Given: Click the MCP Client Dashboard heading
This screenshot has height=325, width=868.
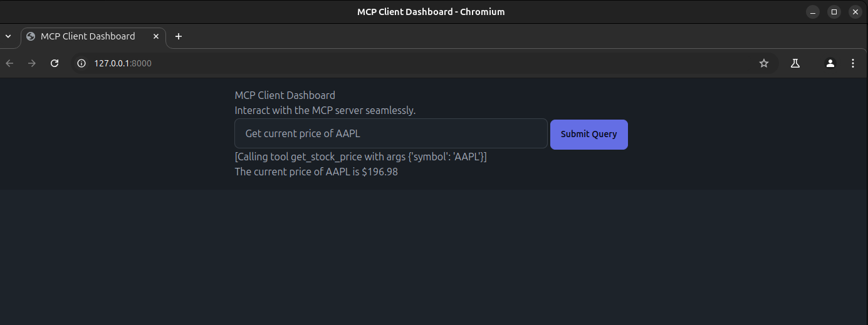Looking at the screenshot, I should 285,95.
